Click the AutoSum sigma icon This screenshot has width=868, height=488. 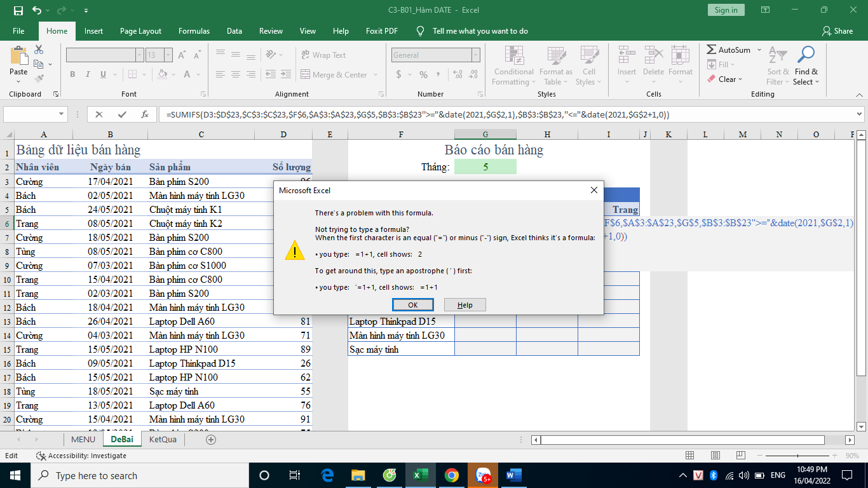712,50
